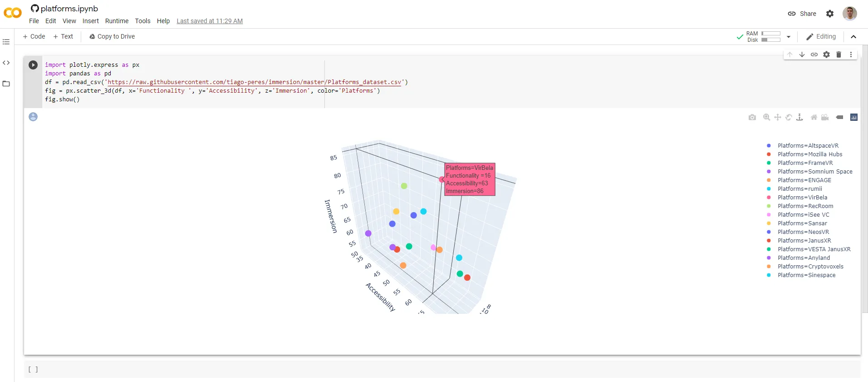Image resolution: width=868 pixels, height=382 pixels.
Task: Add a new Text cell
Action: [x=63, y=37]
